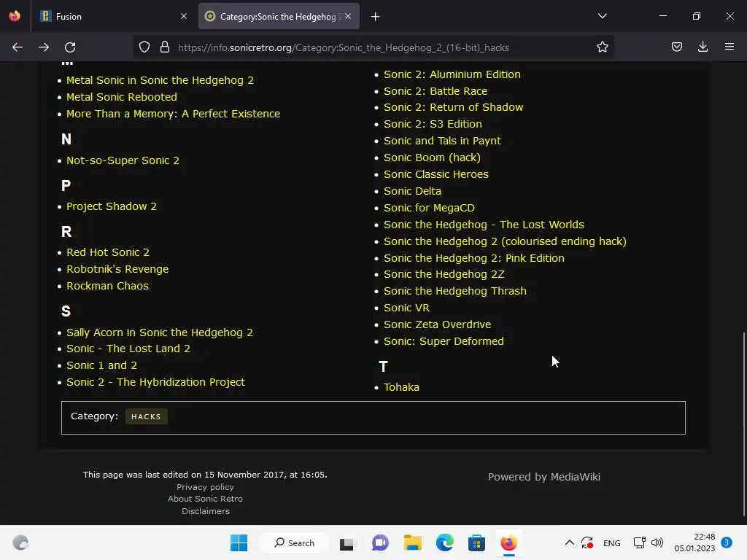
Task: Open Metal Sonic Rebooted link
Action: click(x=122, y=97)
